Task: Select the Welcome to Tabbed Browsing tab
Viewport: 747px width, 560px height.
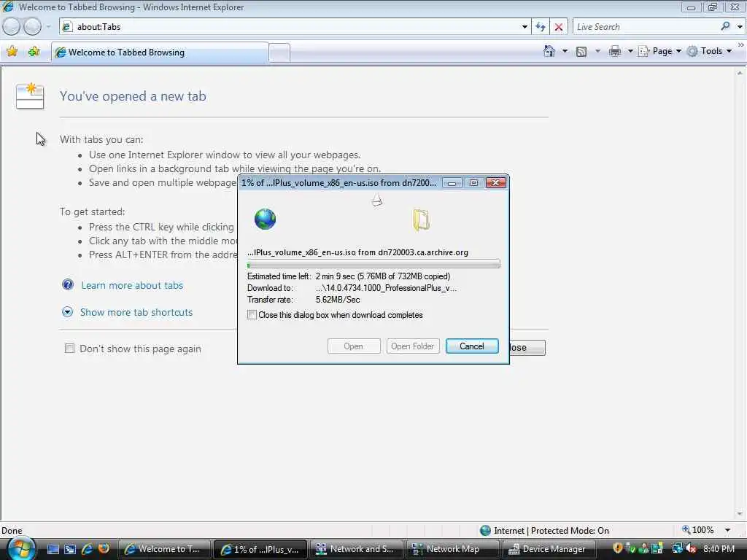Action: [160, 52]
